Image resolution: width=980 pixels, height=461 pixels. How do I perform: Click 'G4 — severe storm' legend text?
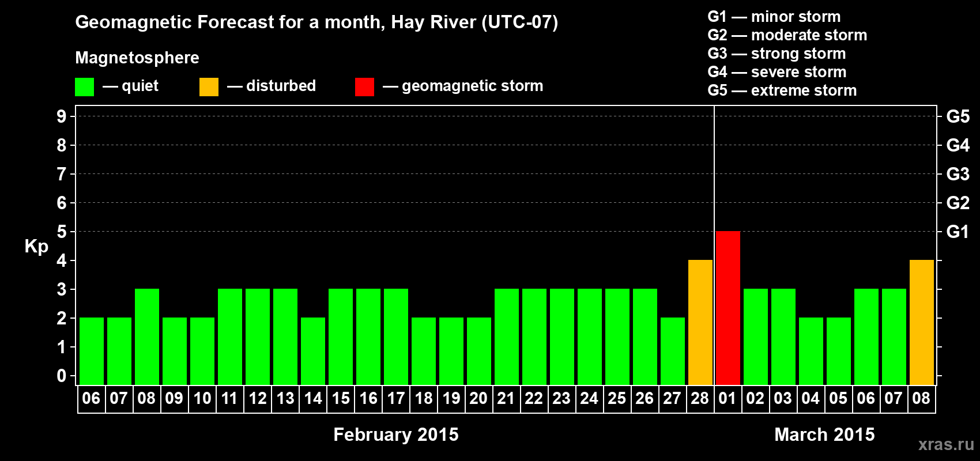click(x=777, y=72)
